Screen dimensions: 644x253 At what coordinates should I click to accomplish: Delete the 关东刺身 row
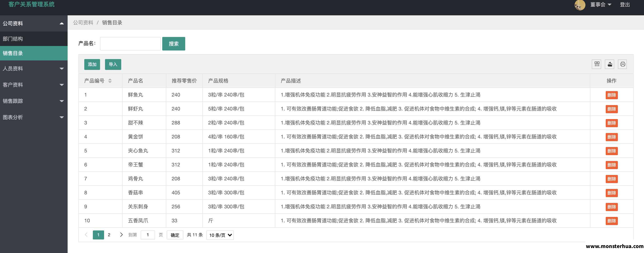point(612,207)
